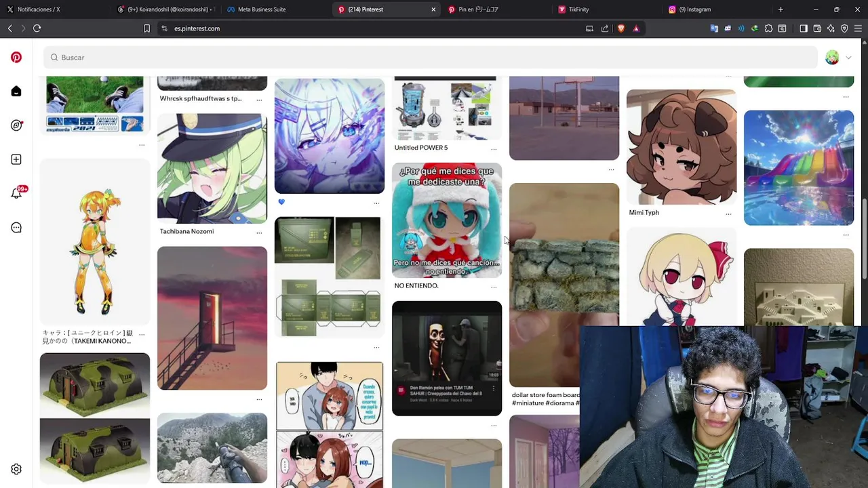This screenshot has width=868, height=488.
Task: Open the Whrcsk spfhaudftwas pin title
Action: pos(201,99)
